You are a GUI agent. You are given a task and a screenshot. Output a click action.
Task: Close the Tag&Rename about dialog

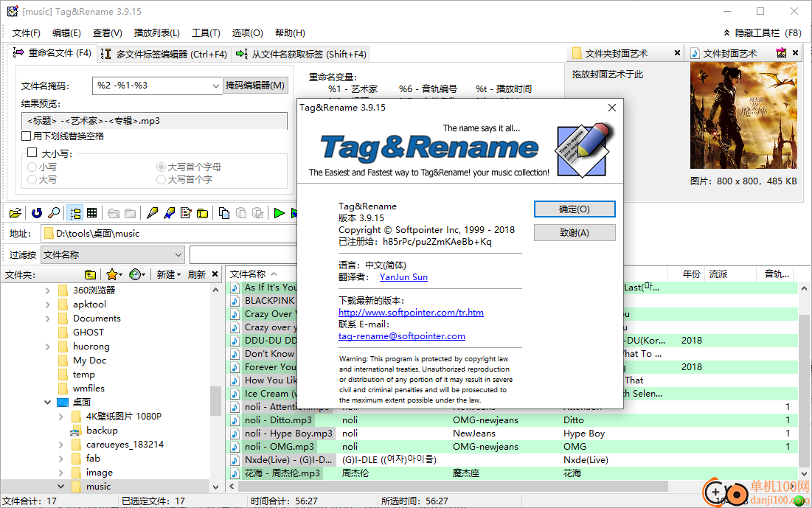pyautogui.click(x=612, y=108)
